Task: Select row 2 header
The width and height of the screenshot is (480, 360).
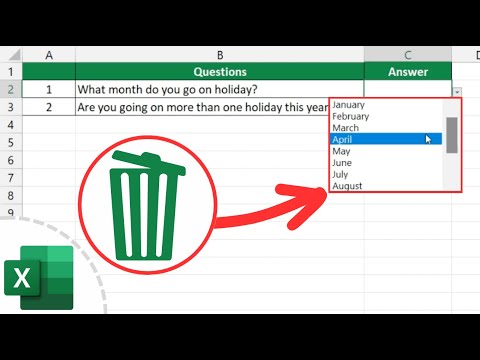Action: [11, 89]
